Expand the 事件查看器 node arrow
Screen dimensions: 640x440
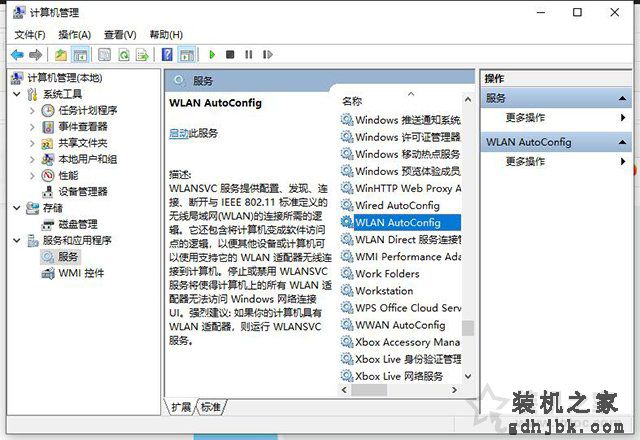(32, 127)
